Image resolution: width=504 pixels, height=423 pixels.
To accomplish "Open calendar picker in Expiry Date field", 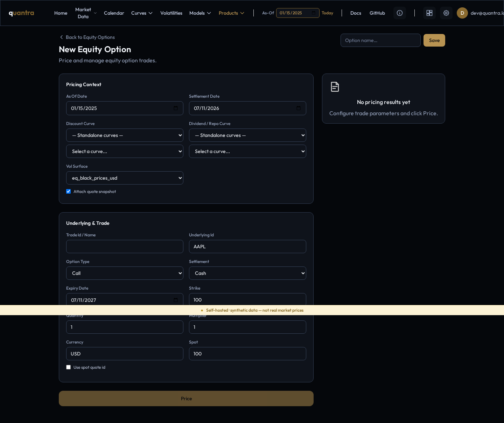I will tap(176, 300).
